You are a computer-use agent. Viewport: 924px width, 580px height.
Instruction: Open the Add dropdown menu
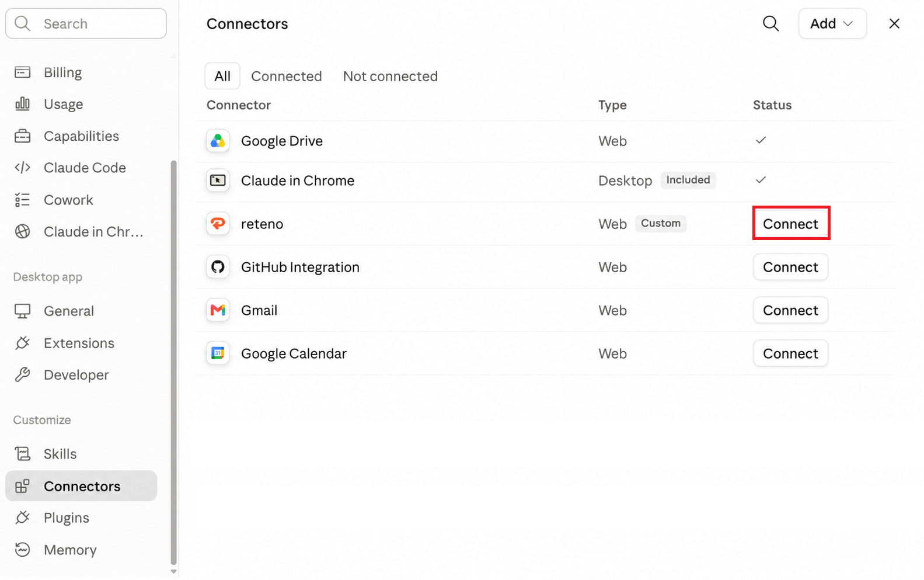(832, 23)
